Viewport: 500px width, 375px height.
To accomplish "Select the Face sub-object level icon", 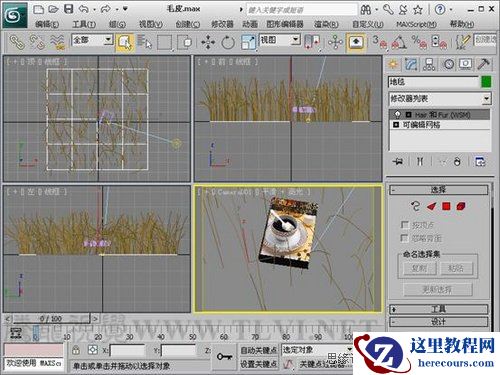I will (x=432, y=206).
